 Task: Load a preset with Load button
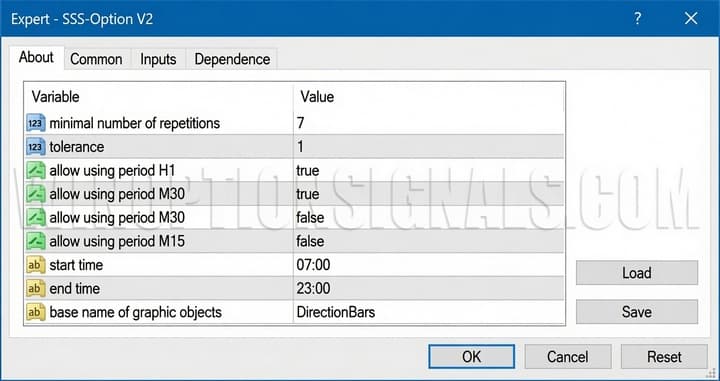click(637, 273)
